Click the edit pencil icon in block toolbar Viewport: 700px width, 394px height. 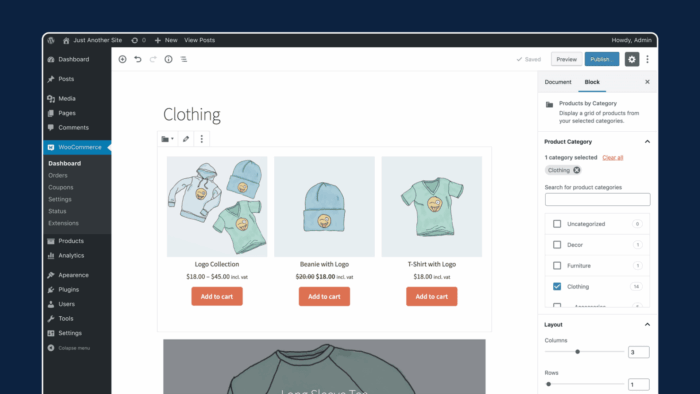tap(186, 139)
